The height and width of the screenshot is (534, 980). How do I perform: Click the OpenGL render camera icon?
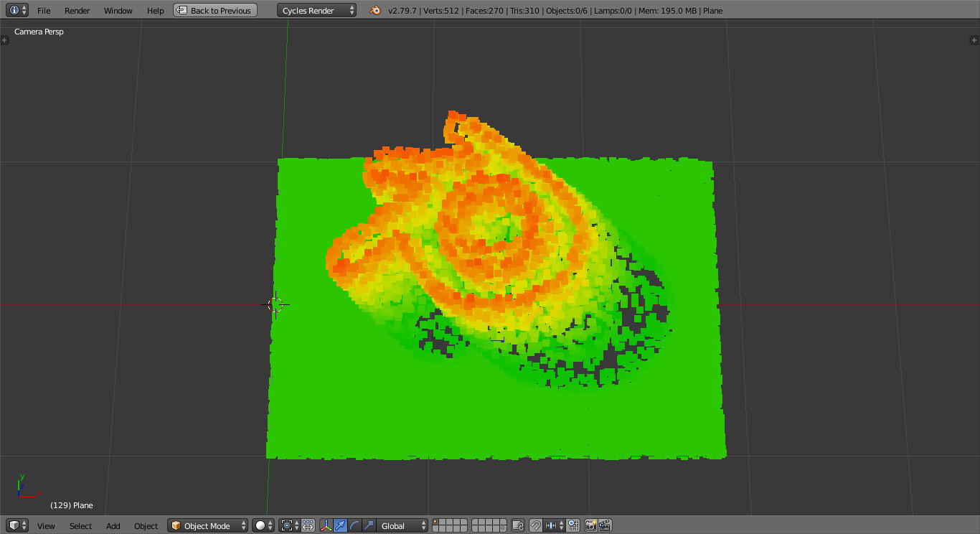pyautogui.click(x=590, y=525)
